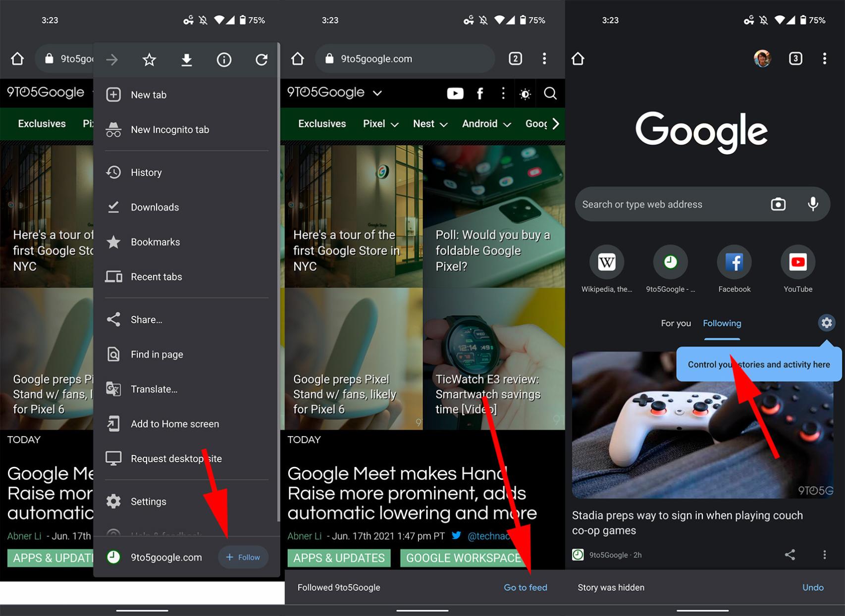Open TicWatch E3 review article
Image resolution: width=845 pixels, height=616 pixels.
click(x=494, y=359)
